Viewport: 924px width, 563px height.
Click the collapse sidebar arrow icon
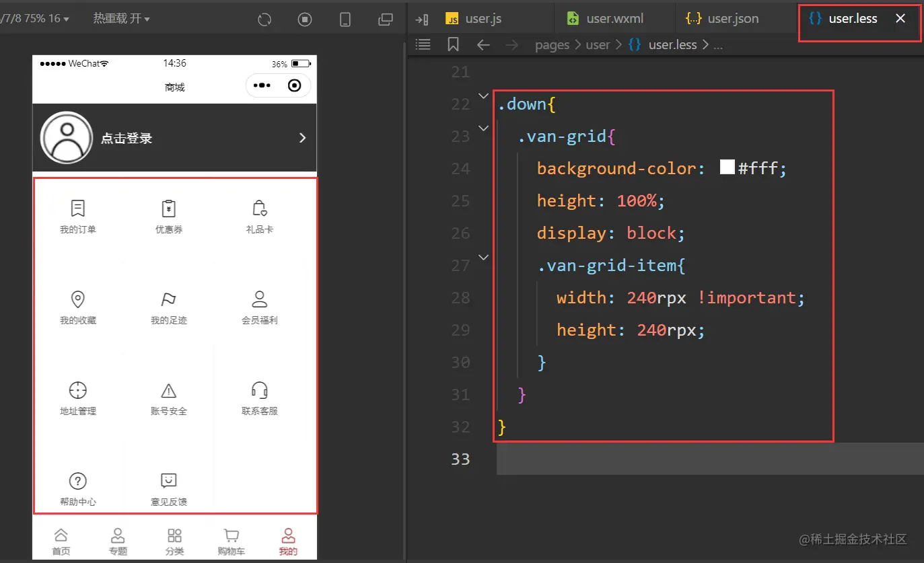pyautogui.click(x=422, y=19)
